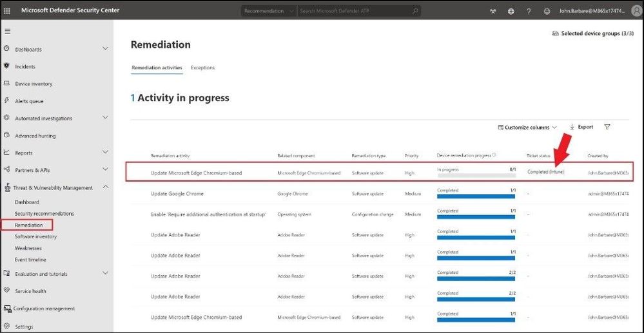The width and height of the screenshot is (644, 333).
Task: Click Microsoft Edge Chromium-based component in the In progress row
Action: pyautogui.click(x=309, y=173)
